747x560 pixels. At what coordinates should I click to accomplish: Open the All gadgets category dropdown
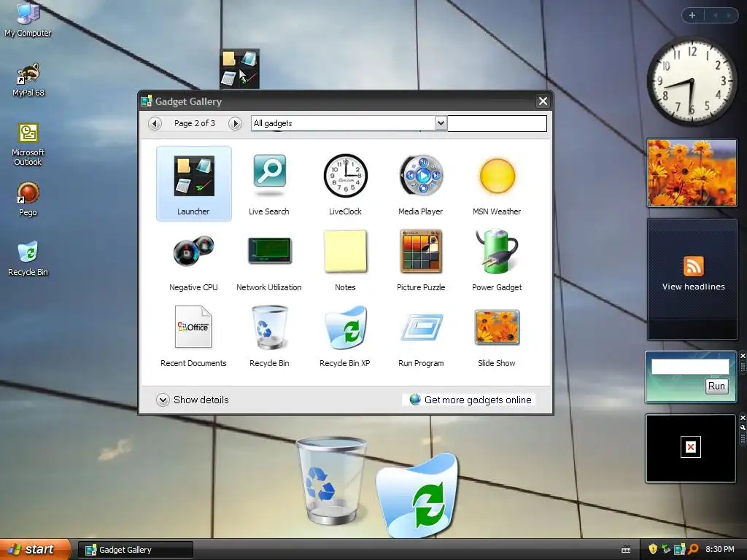coord(441,123)
